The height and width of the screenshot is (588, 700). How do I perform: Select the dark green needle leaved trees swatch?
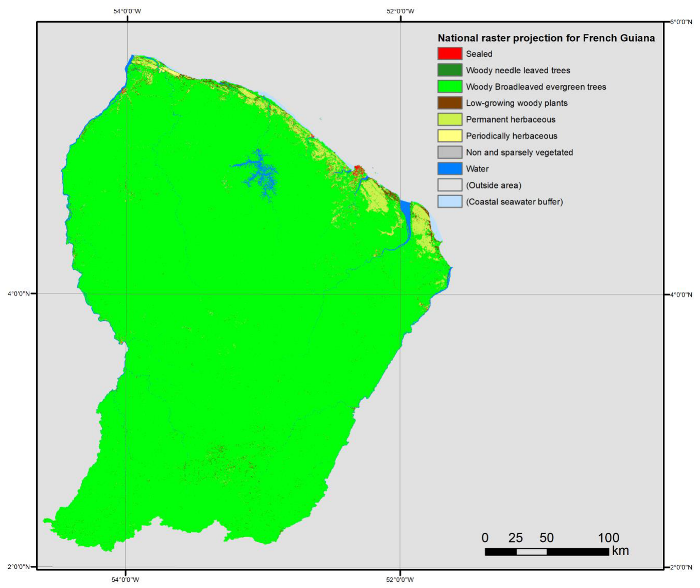pos(449,70)
